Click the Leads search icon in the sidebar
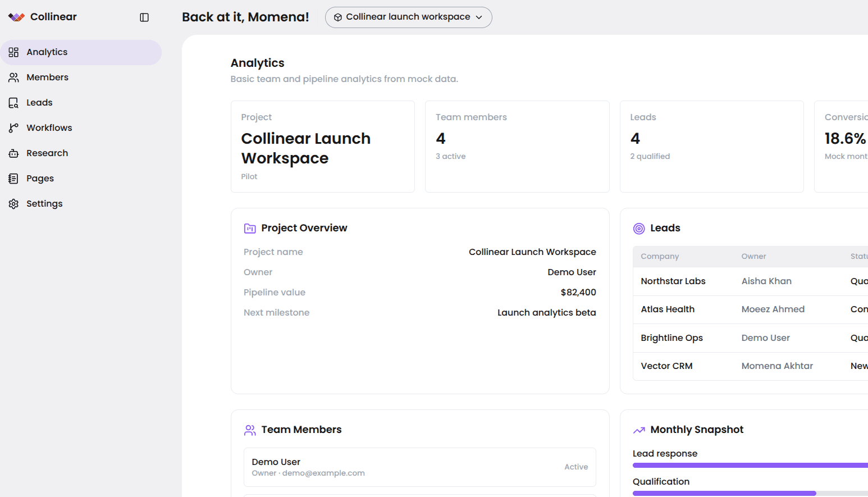Viewport: 868px width, 497px height. (x=13, y=103)
